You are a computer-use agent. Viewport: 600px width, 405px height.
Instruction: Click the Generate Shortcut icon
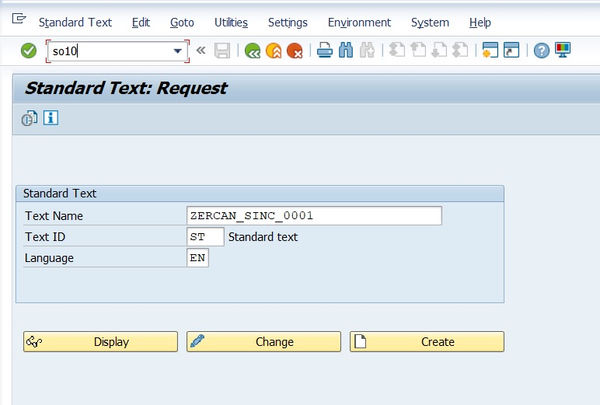[x=511, y=50]
